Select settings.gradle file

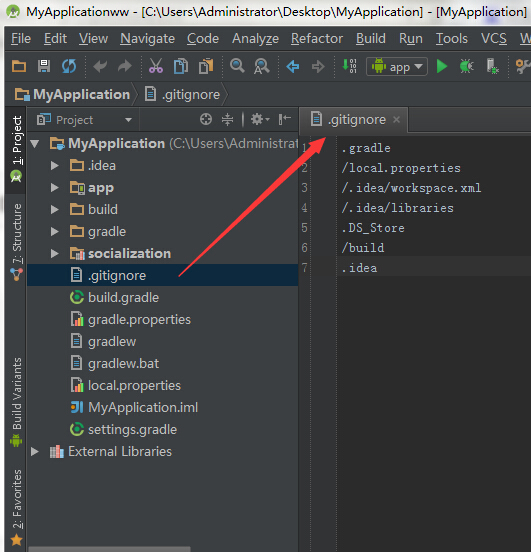[x=123, y=429]
